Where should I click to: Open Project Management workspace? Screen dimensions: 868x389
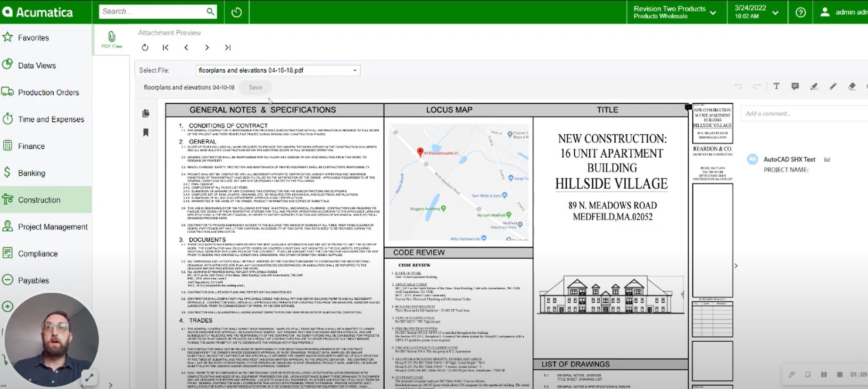point(53,227)
